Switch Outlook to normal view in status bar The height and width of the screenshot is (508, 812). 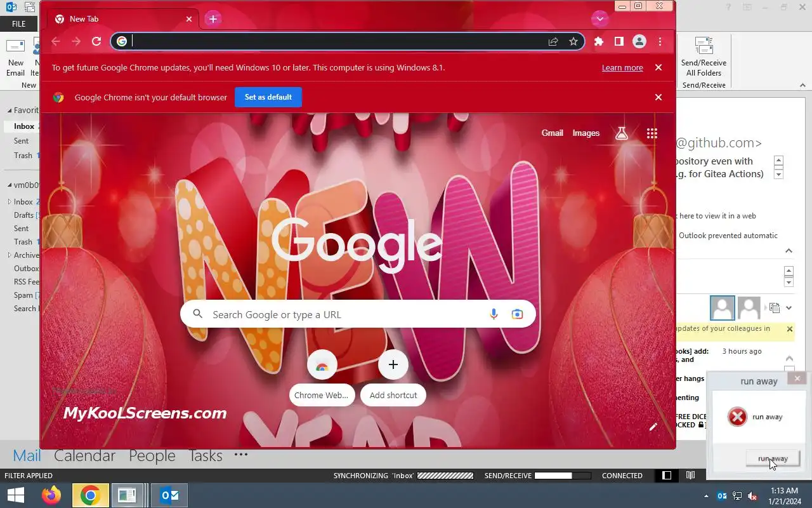point(667,476)
